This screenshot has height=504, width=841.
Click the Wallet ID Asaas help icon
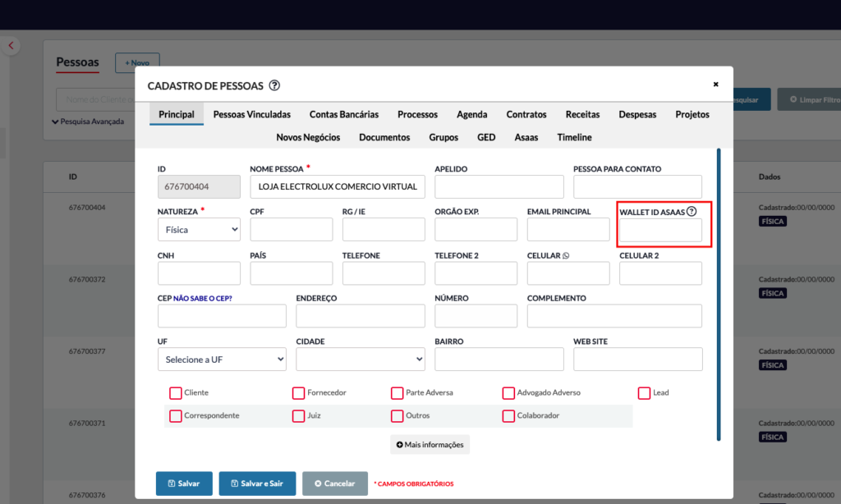tap(692, 211)
